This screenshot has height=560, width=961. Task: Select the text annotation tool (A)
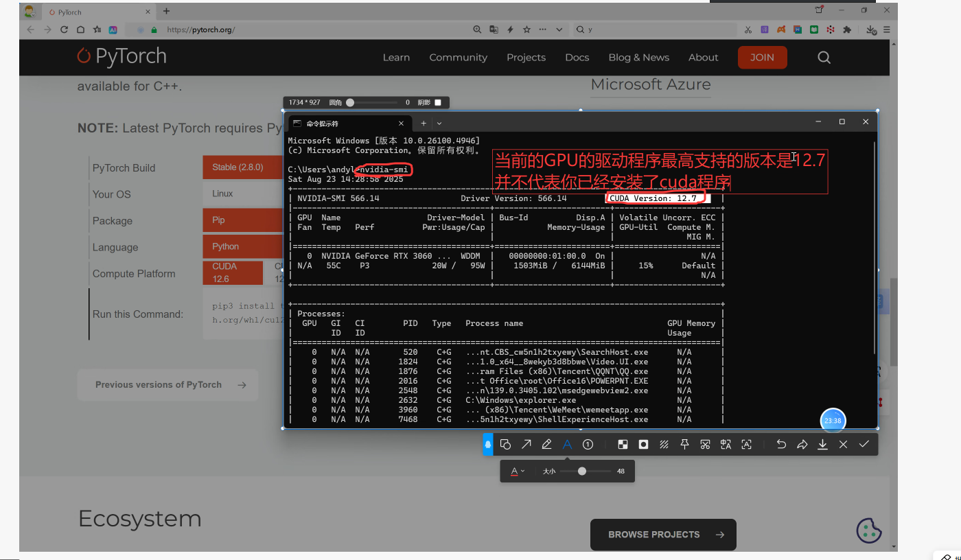(567, 444)
